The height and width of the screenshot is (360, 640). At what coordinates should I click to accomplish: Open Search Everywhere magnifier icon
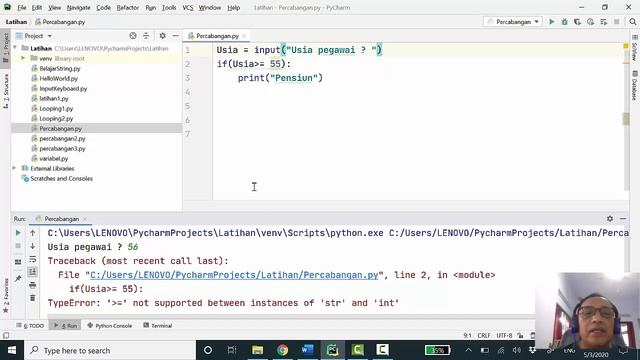coord(633,22)
